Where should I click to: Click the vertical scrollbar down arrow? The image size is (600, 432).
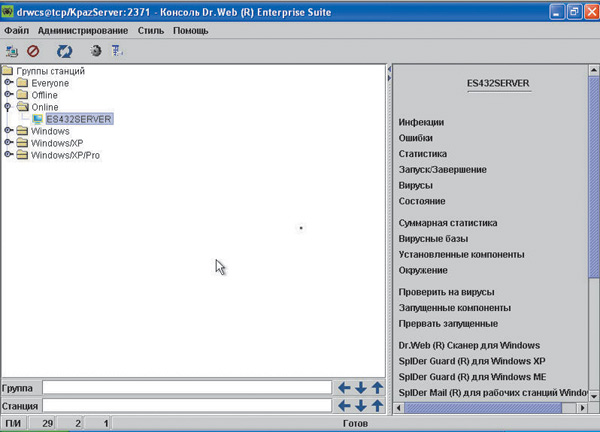click(x=594, y=396)
